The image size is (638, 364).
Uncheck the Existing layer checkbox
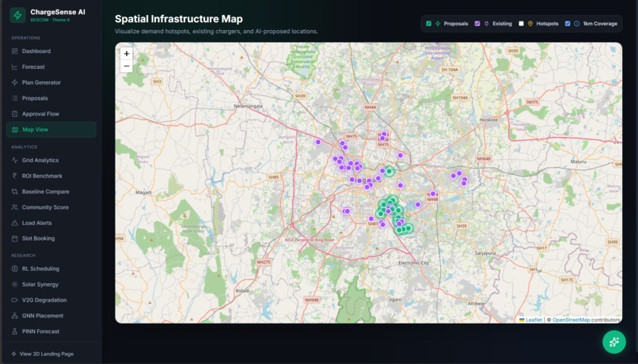(x=477, y=24)
